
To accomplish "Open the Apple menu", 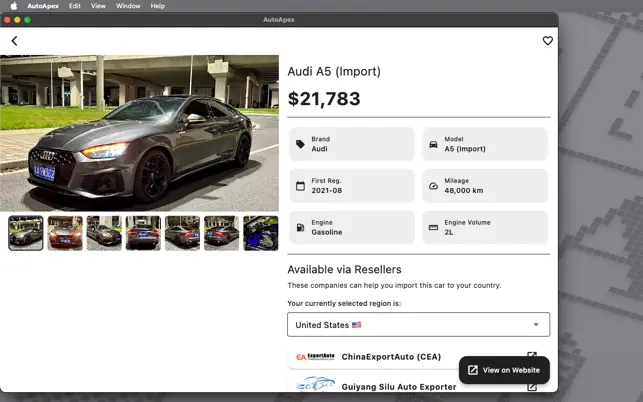I will coord(14,6).
